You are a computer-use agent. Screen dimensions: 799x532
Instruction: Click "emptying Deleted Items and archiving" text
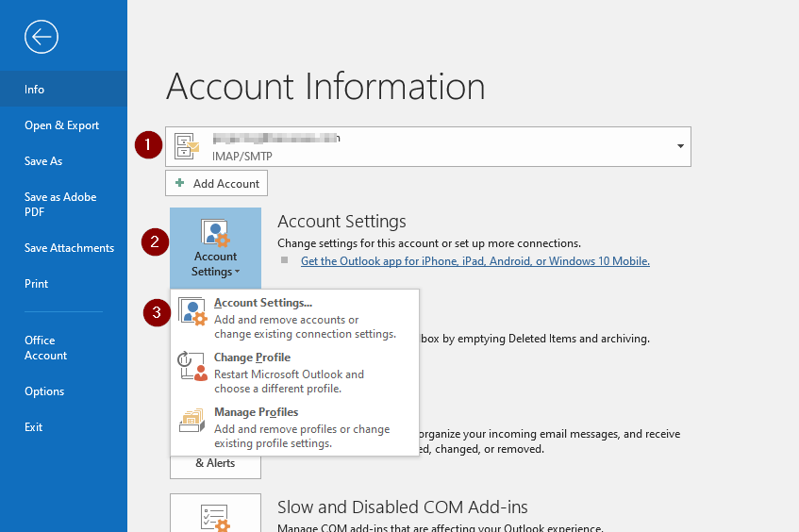click(554, 339)
